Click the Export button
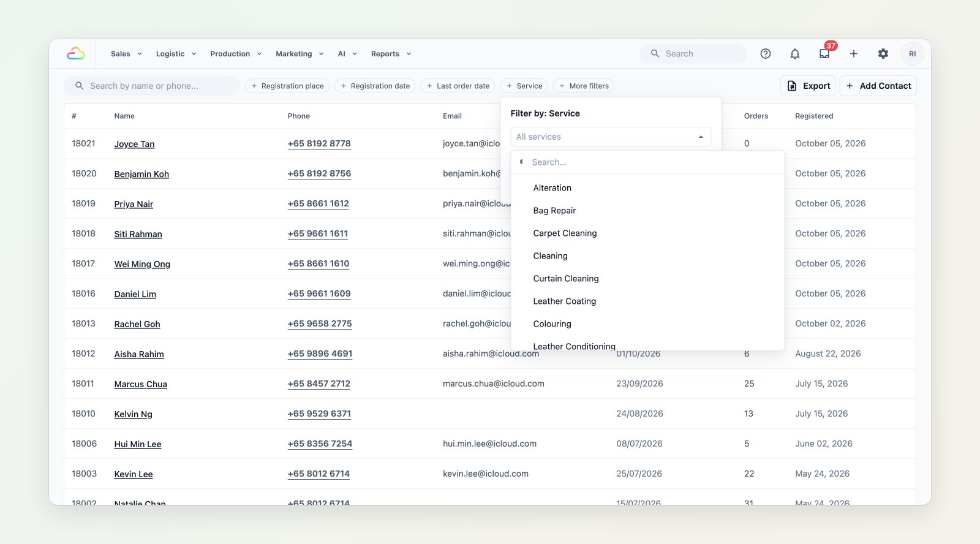Viewport: 980px width, 544px height. click(x=809, y=86)
